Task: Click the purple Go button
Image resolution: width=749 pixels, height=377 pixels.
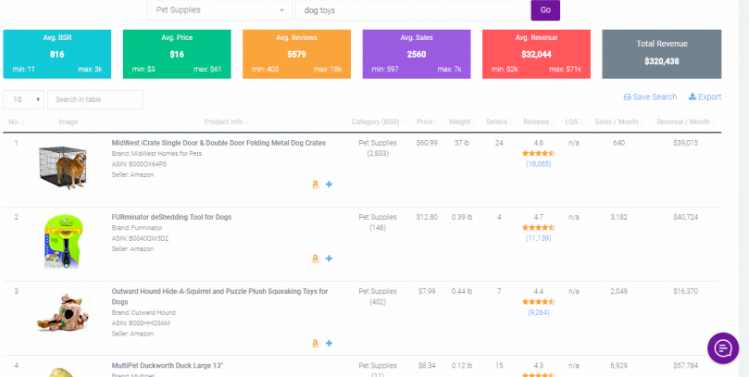Action: (x=545, y=10)
